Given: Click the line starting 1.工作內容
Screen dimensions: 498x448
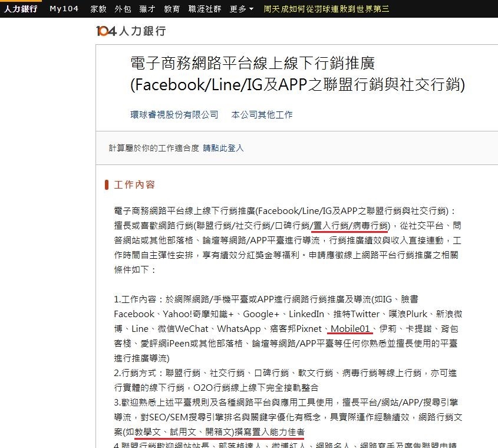Looking at the screenshot, I should 266,299.
